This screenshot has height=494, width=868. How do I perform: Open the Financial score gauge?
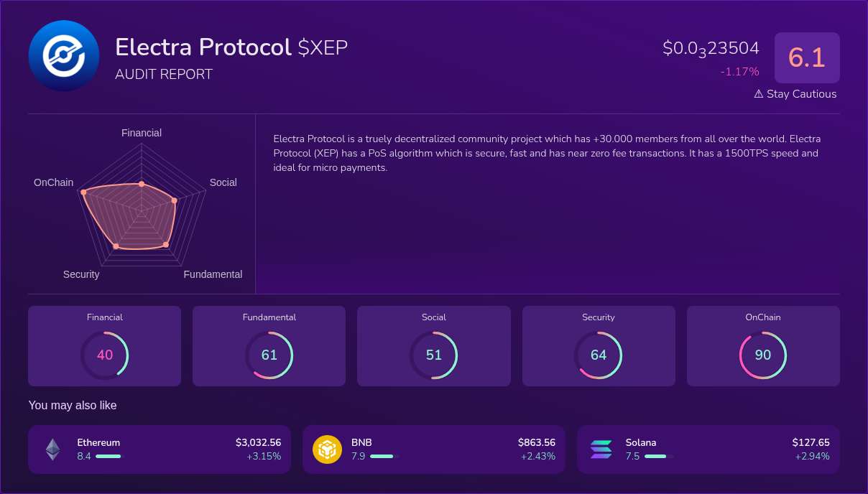point(105,355)
